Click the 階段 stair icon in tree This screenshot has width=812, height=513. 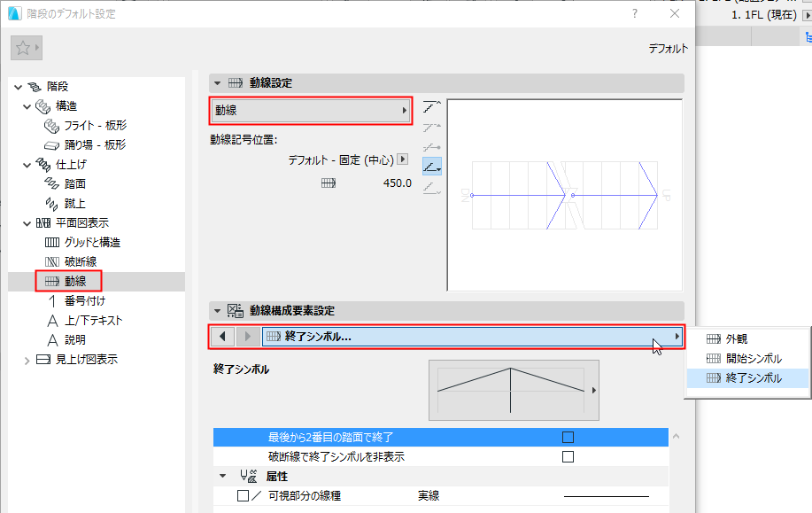pos(35,87)
